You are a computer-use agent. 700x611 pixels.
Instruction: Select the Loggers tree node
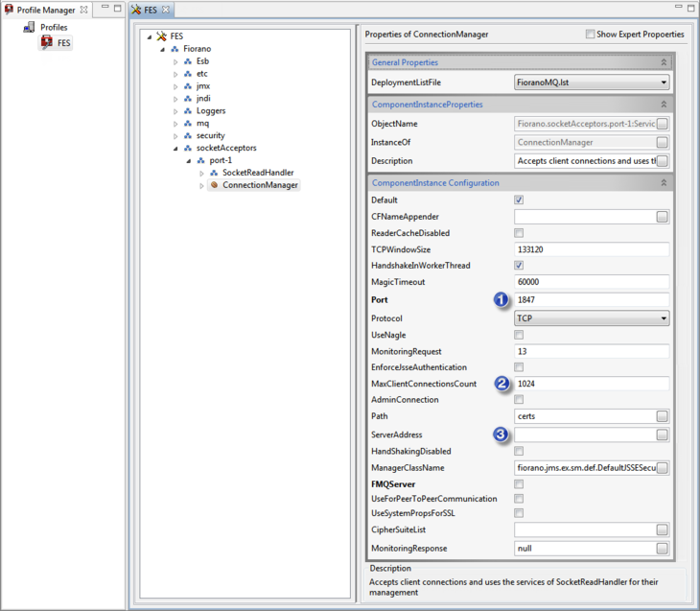pyautogui.click(x=210, y=111)
